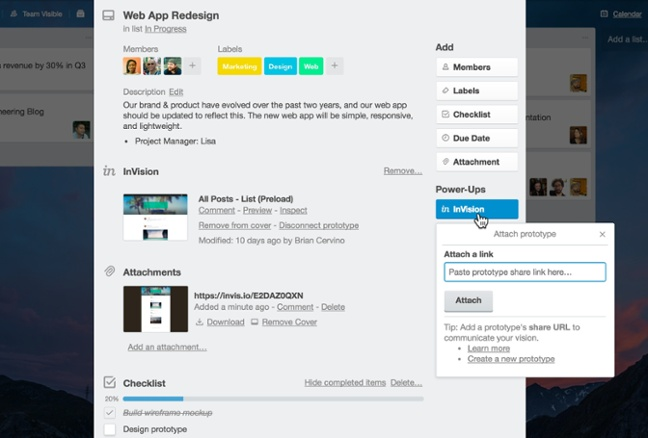This screenshot has width=648, height=438.
Task: Open the invis.io attachment thumbnail
Action: click(155, 309)
